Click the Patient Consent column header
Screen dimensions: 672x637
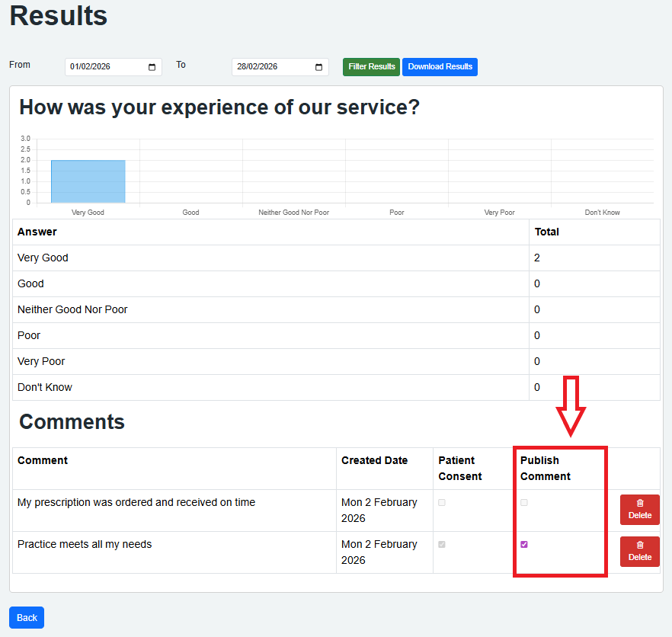(459, 468)
